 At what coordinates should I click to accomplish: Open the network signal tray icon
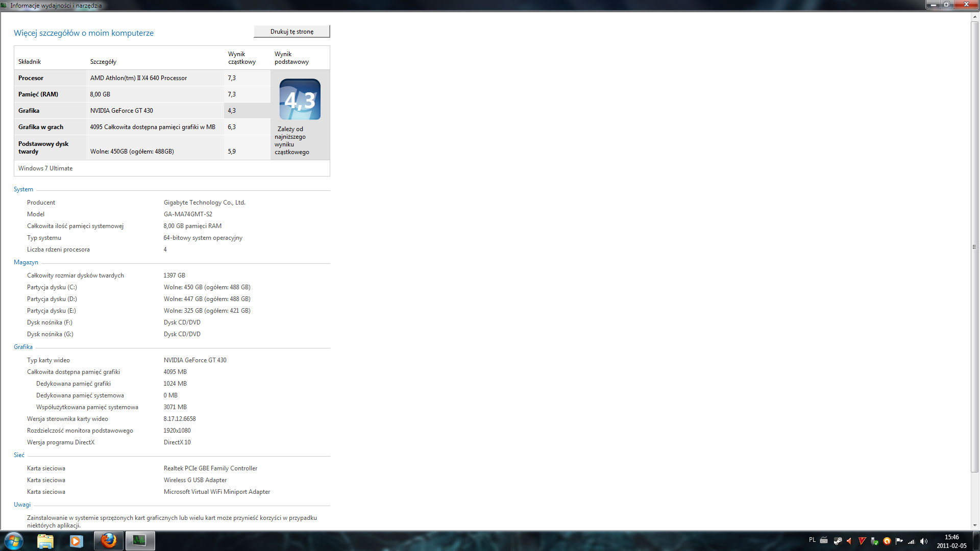(x=912, y=541)
